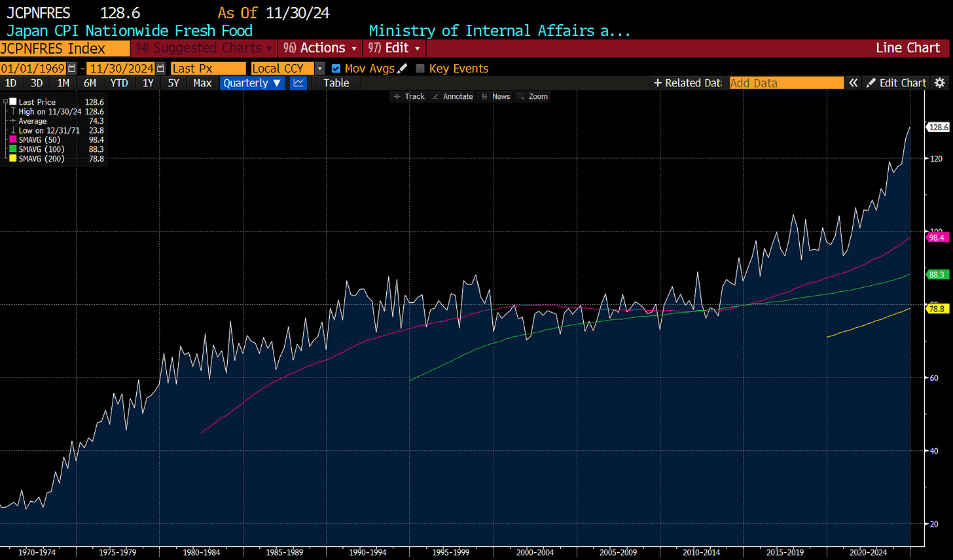The width and height of the screenshot is (953, 560).
Task: Collapse panel with the double-chevron icon
Action: point(853,83)
